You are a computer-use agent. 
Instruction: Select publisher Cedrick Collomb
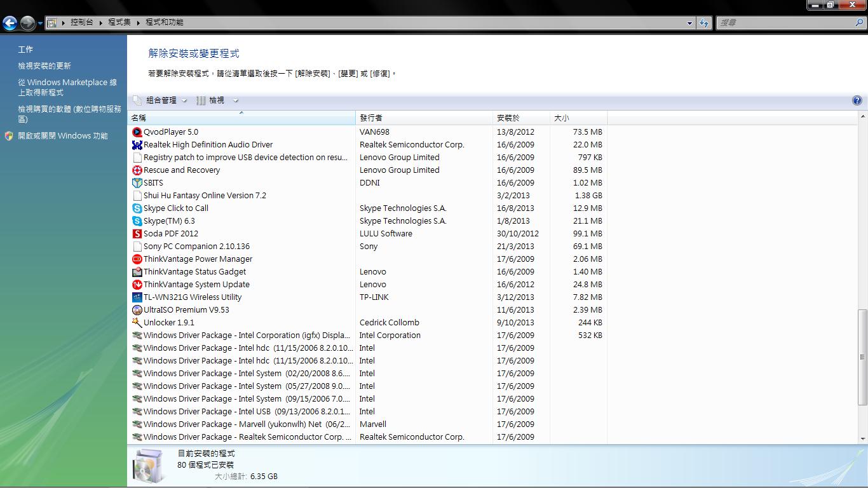click(390, 323)
